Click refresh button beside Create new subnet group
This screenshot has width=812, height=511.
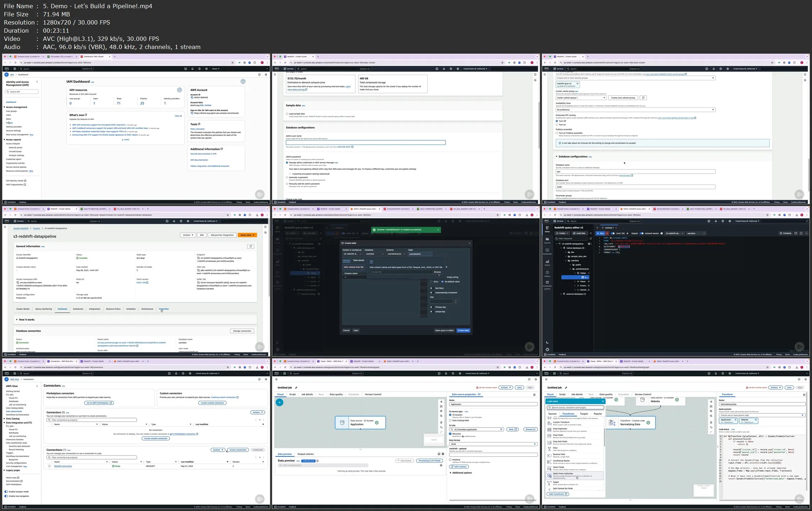pyautogui.click(x=643, y=98)
